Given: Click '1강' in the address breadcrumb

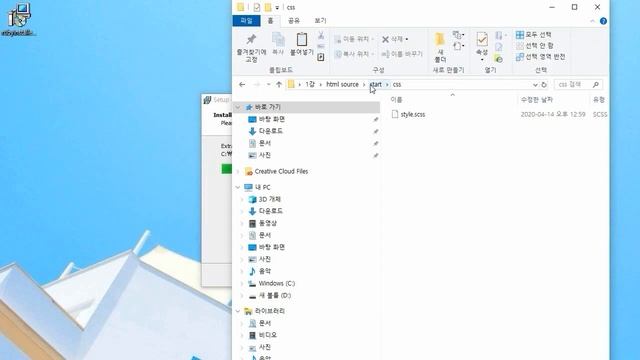Looking at the screenshot, I should [310, 84].
